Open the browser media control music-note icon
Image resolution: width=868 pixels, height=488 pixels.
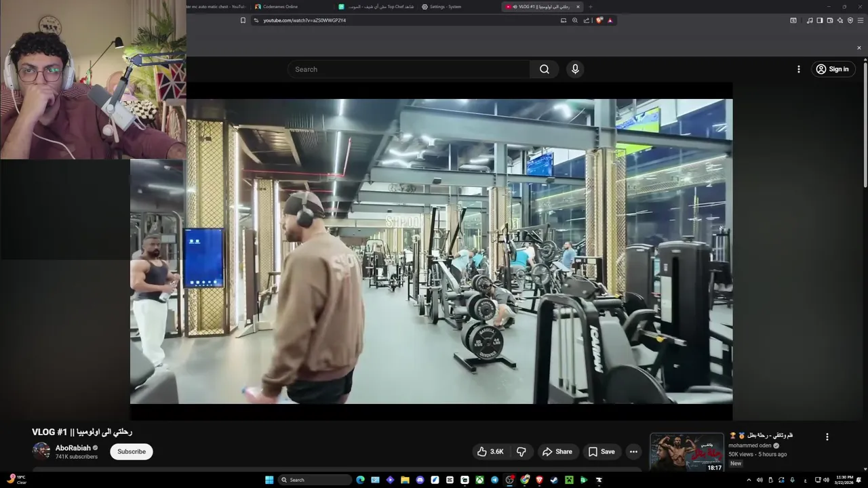[x=810, y=20]
